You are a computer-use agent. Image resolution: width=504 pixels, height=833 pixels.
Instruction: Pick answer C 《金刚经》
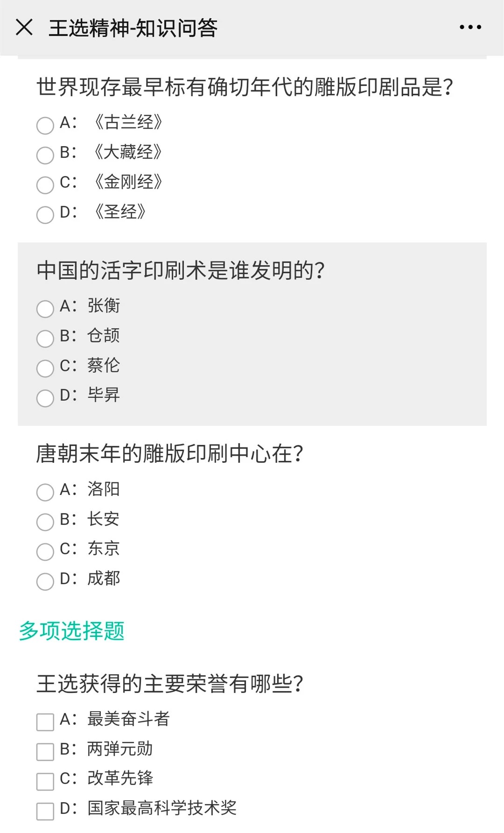tap(45, 185)
